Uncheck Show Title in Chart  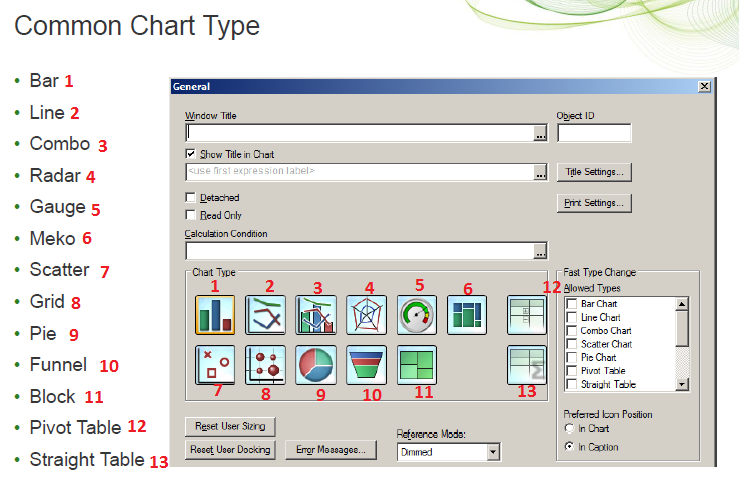point(190,154)
